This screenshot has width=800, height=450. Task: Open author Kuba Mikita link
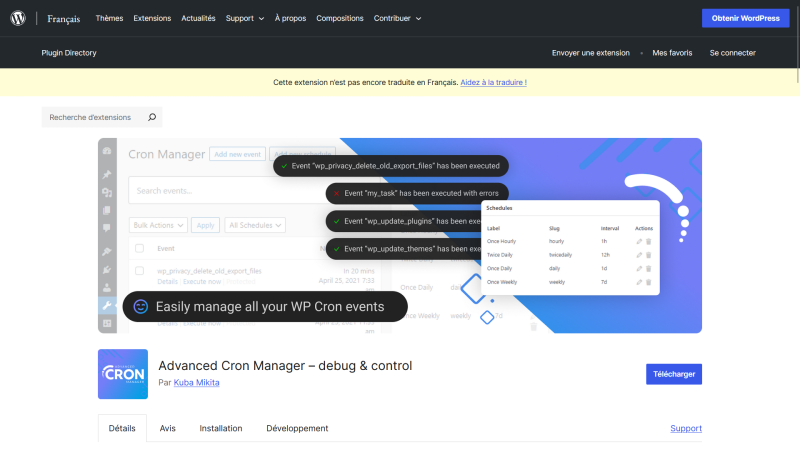196,383
